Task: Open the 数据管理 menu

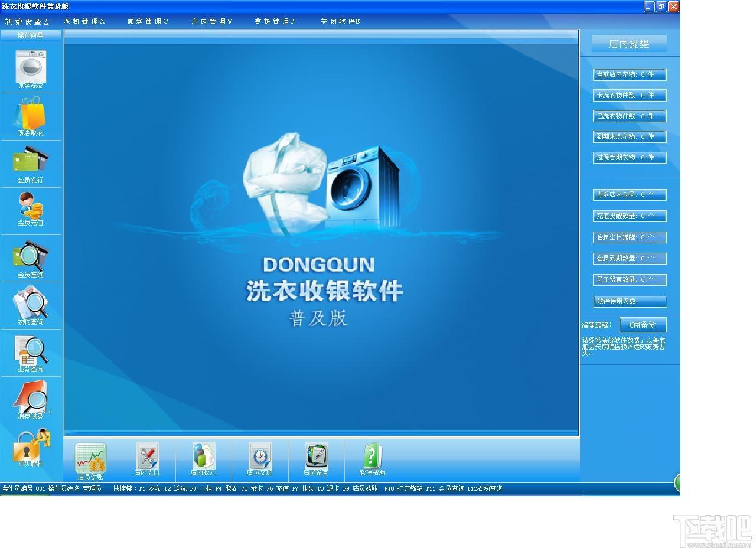Action: (x=275, y=21)
